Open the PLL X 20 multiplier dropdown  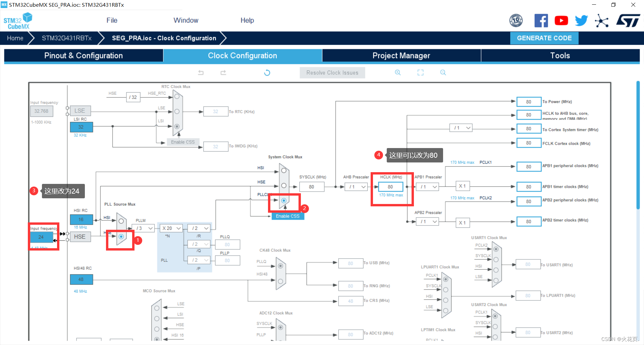click(171, 228)
